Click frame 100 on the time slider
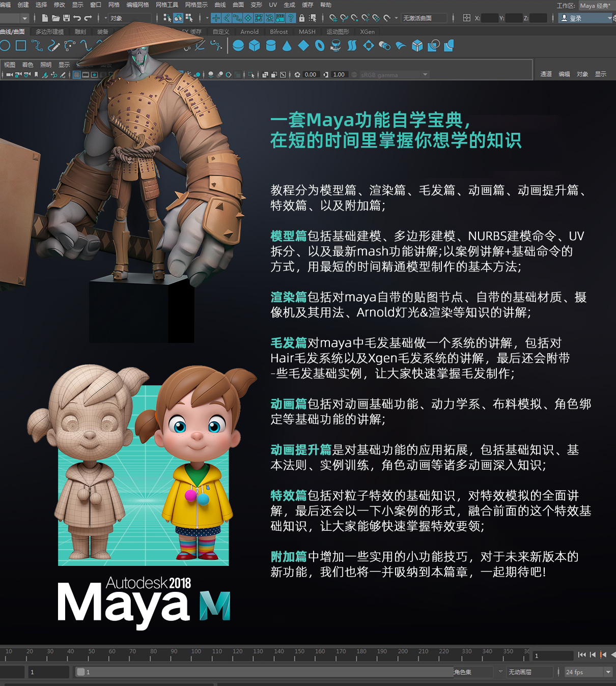Screen dimensions: 616x686 (196, 655)
